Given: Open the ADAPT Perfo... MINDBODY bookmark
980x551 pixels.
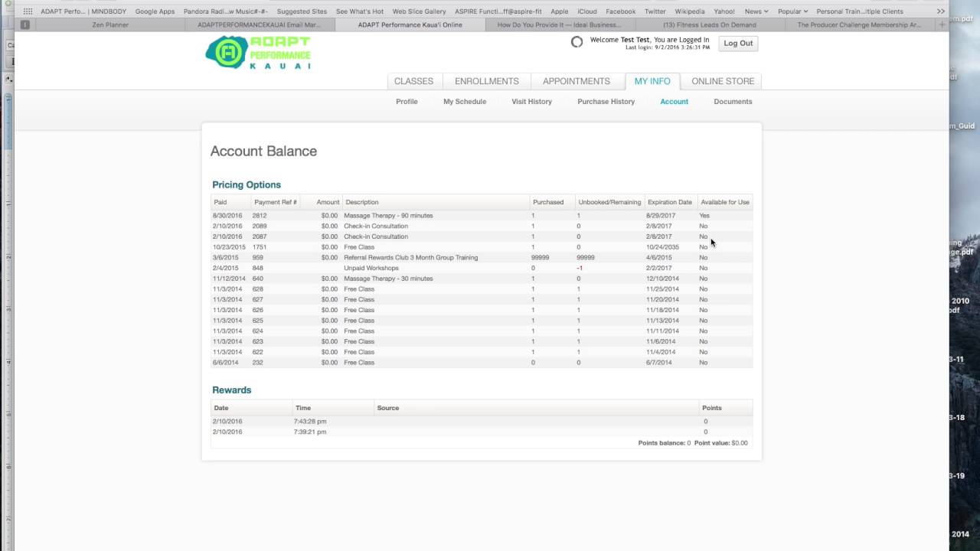Looking at the screenshot, I should click(x=83, y=11).
